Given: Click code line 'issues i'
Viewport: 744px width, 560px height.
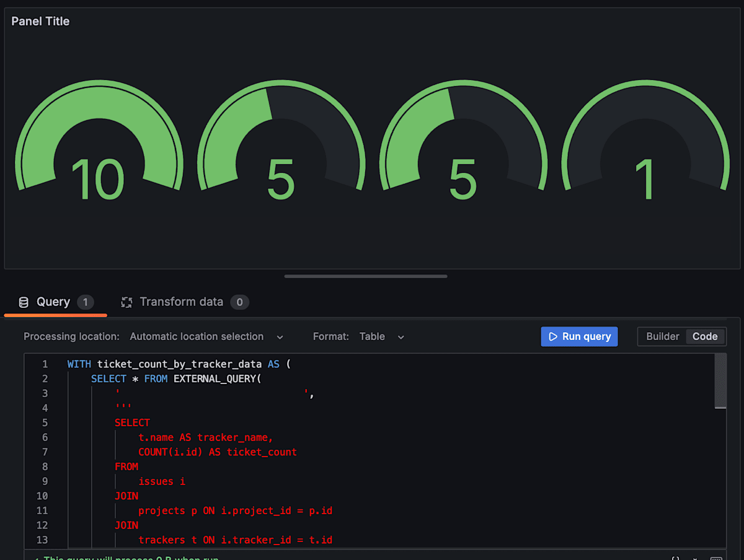Looking at the screenshot, I should click(162, 481).
